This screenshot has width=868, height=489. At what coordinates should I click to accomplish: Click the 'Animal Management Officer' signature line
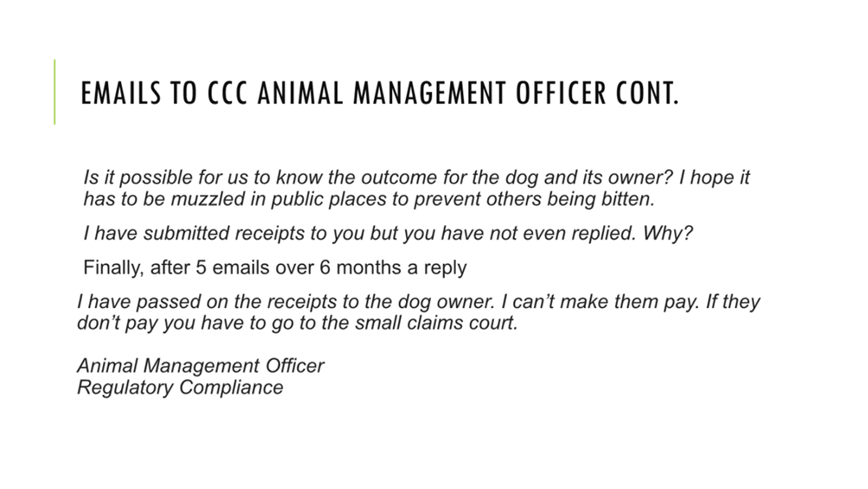[201, 366]
